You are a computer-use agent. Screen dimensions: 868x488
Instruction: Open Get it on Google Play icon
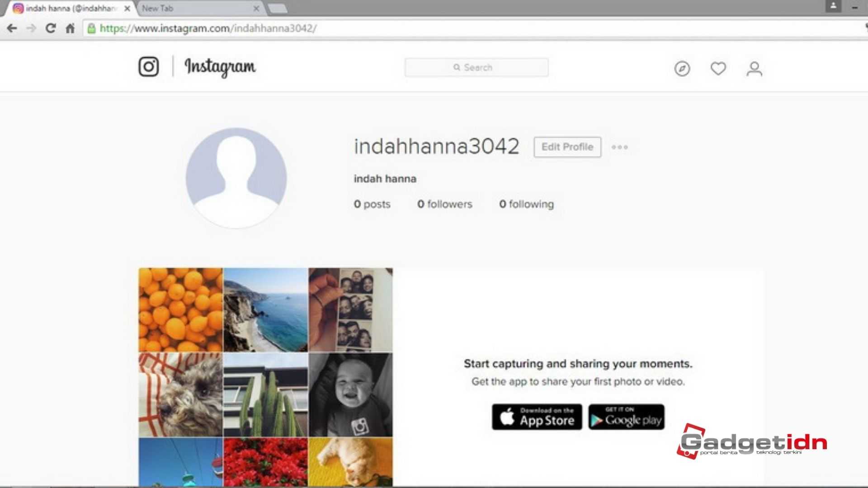626,417
